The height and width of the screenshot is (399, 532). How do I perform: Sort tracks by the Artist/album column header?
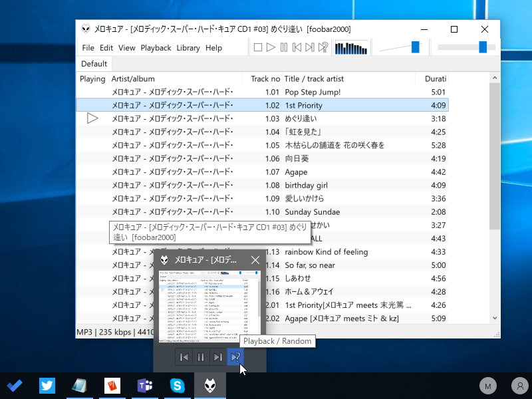point(133,78)
